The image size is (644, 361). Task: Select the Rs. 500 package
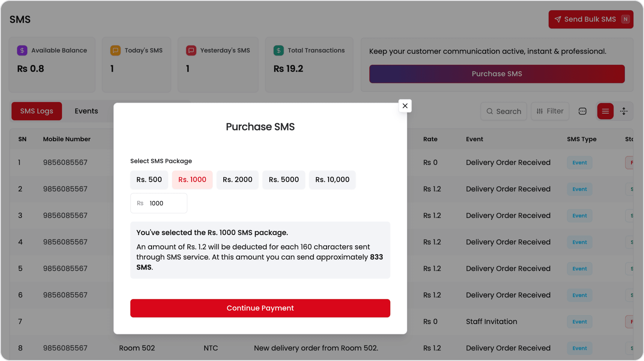pos(149,180)
